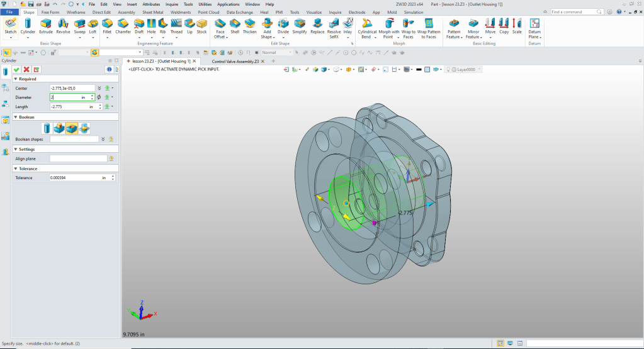Open the Inquire menu
Screen dimensions: 644x349
[172, 4]
